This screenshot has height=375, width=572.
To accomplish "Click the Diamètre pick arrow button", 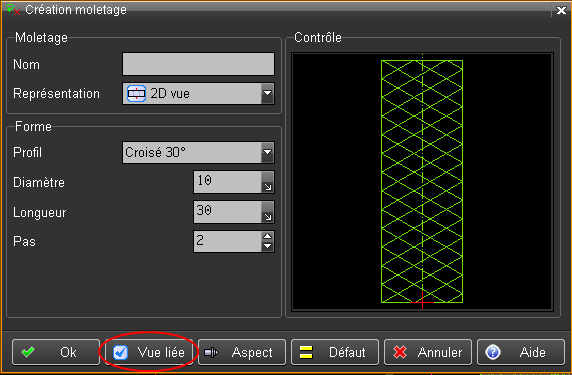I will tap(268, 182).
